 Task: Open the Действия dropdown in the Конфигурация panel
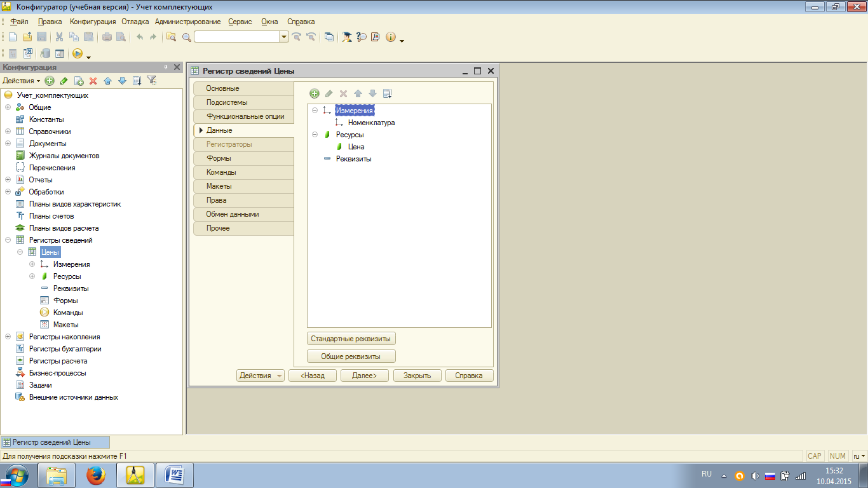(x=21, y=81)
